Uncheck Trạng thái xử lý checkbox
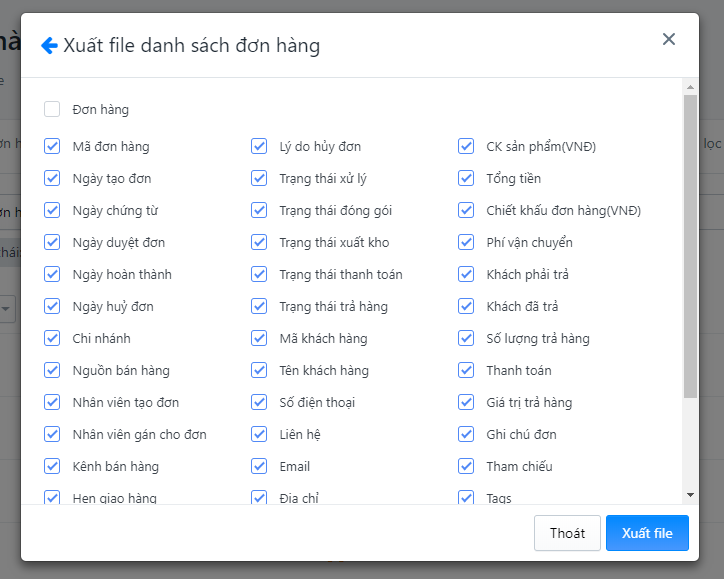Viewport: 724px width, 579px height. (259, 178)
